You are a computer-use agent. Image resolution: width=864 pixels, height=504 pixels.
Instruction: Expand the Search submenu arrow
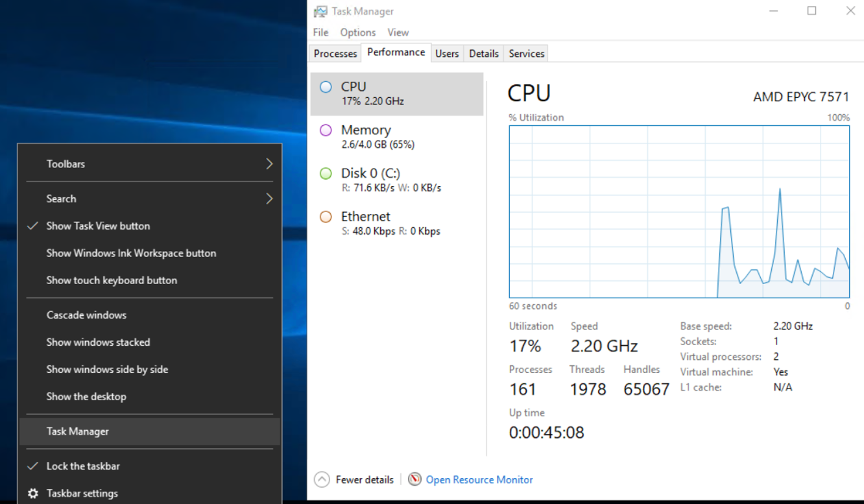269,198
